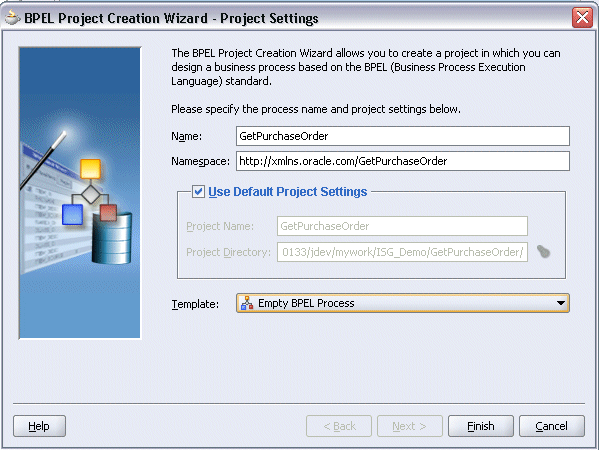Click into the Name input field
599x450 pixels.
403,136
